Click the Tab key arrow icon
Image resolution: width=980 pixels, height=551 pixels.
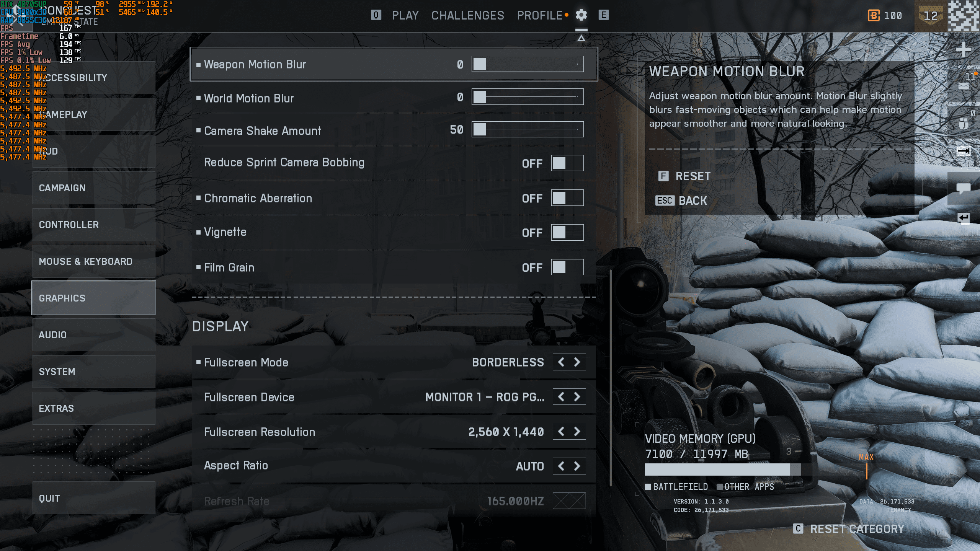(x=963, y=151)
